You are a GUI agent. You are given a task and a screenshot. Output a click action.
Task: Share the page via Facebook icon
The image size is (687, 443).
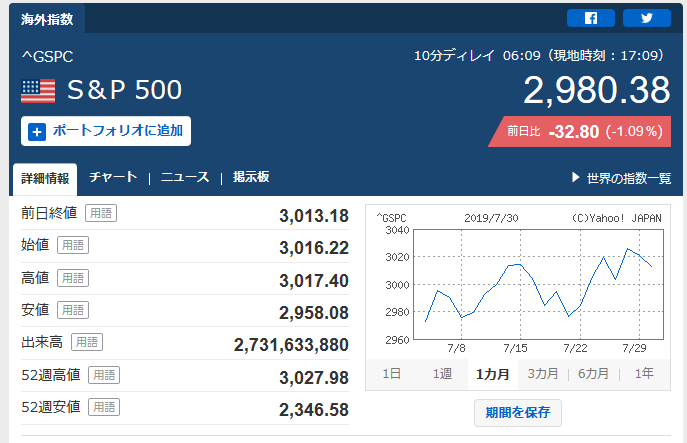coord(591,18)
